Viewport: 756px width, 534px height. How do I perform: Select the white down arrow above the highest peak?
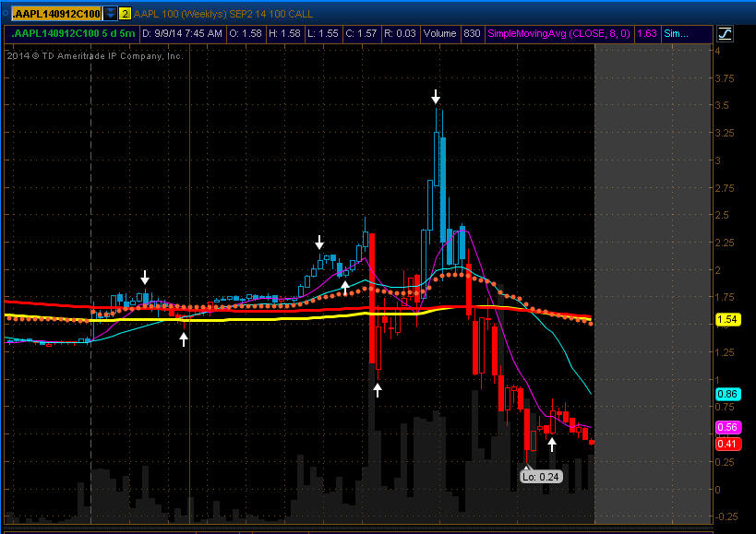(x=436, y=96)
